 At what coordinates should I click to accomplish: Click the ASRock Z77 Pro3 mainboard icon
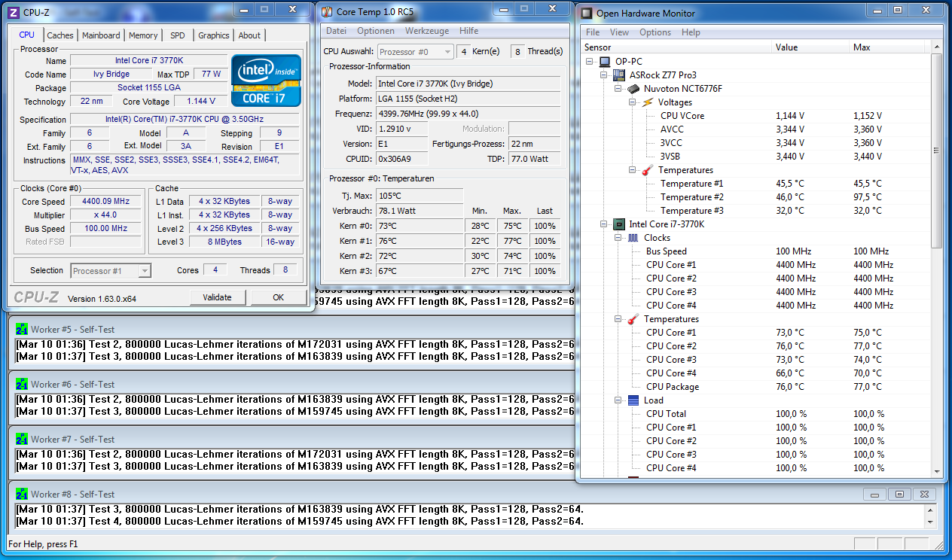point(618,75)
